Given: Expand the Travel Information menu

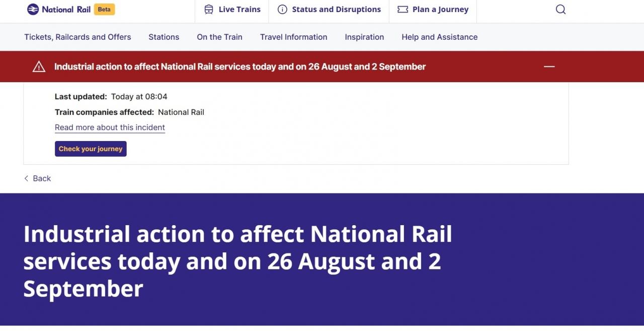Looking at the screenshot, I should pyautogui.click(x=293, y=37).
